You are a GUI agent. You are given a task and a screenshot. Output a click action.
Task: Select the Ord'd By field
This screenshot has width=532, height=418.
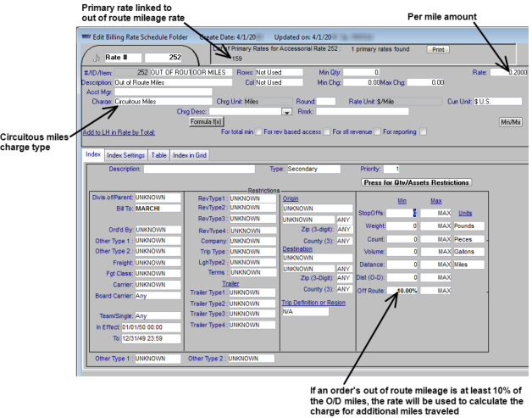158,230
